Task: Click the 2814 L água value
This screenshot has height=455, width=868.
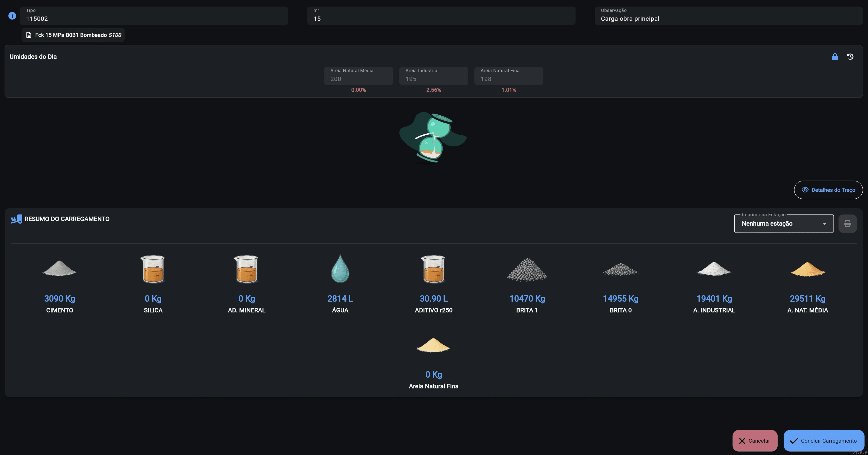Action: pos(340,298)
